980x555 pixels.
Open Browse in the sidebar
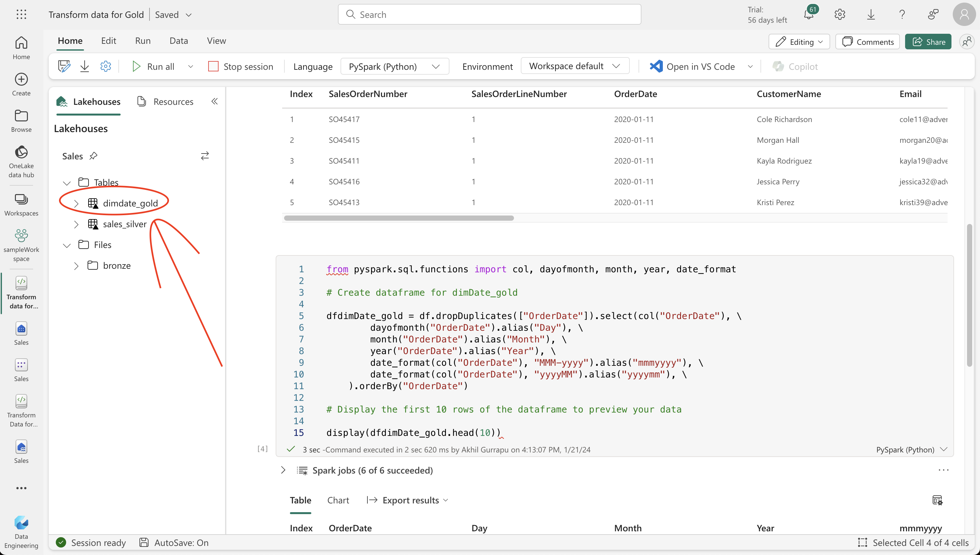pyautogui.click(x=21, y=121)
